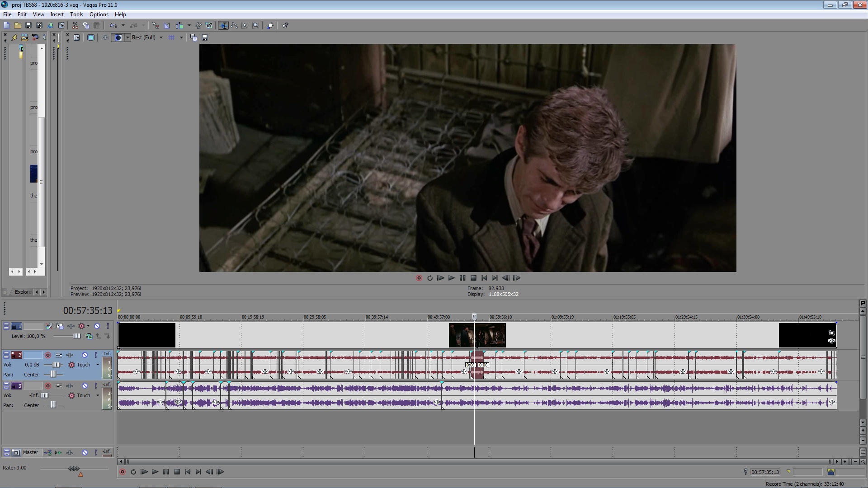This screenshot has width=868, height=488.
Task: Open the Insert menu
Action: pyautogui.click(x=57, y=14)
